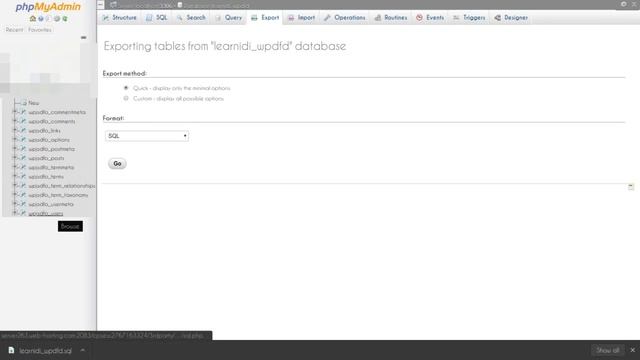
Task: Expand the postmeta table tree node
Action: 15,148
